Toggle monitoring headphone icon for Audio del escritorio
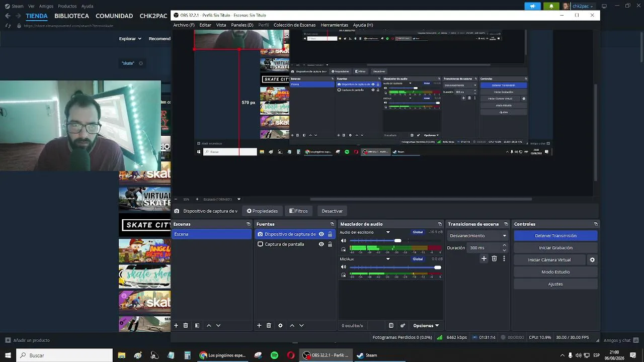Image resolution: width=644 pixels, height=362 pixels. (x=344, y=249)
